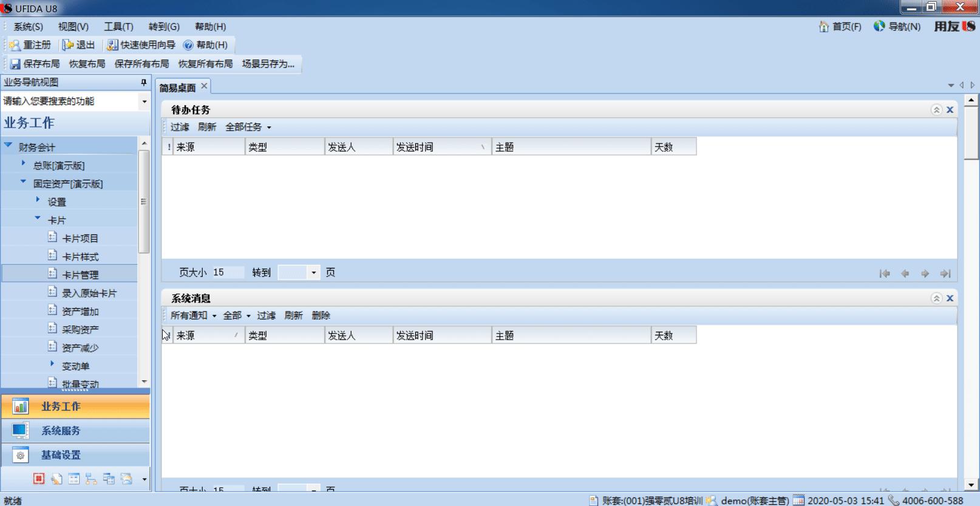Image resolution: width=980 pixels, height=506 pixels.
Task: Expand the 变动单 tree node
Action: click(x=52, y=363)
